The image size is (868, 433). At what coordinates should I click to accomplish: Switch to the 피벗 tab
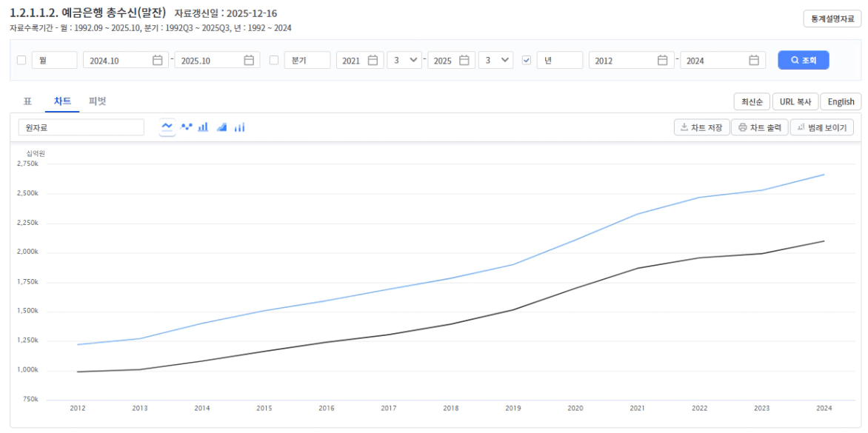(97, 101)
